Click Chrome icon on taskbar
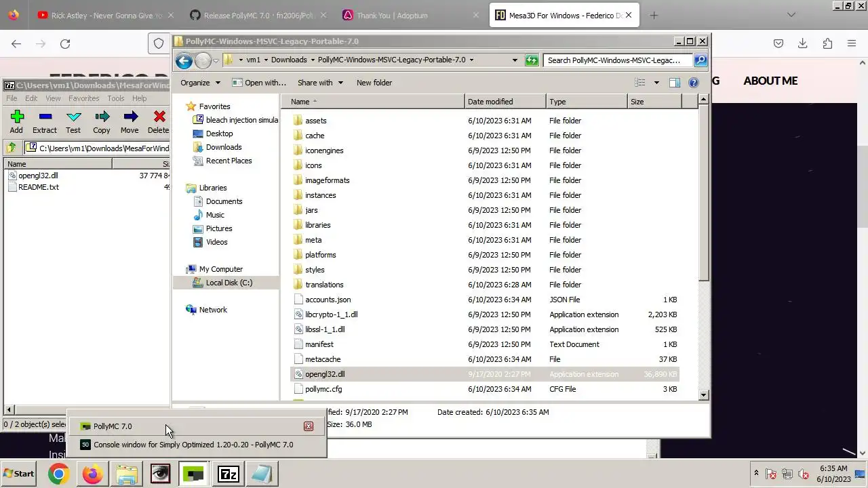 coord(58,474)
